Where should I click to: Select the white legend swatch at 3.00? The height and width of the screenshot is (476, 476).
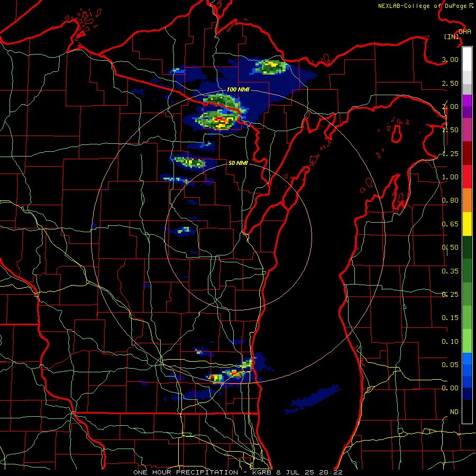(467, 59)
